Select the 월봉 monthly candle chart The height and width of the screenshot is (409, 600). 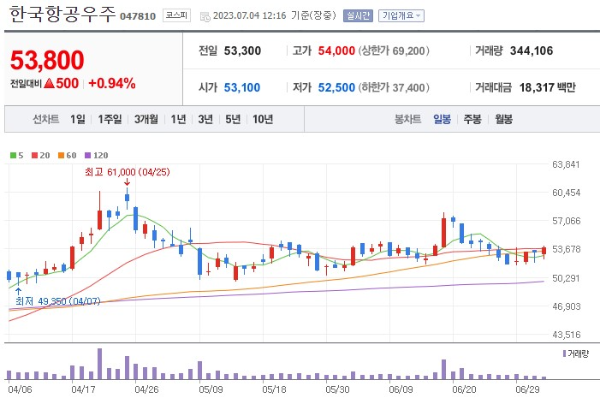(x=504, y=119)
